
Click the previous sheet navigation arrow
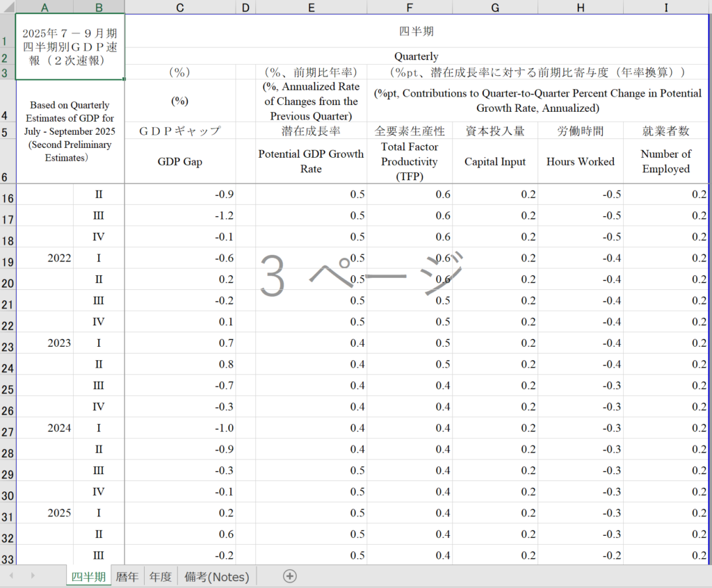pos(11,576)
